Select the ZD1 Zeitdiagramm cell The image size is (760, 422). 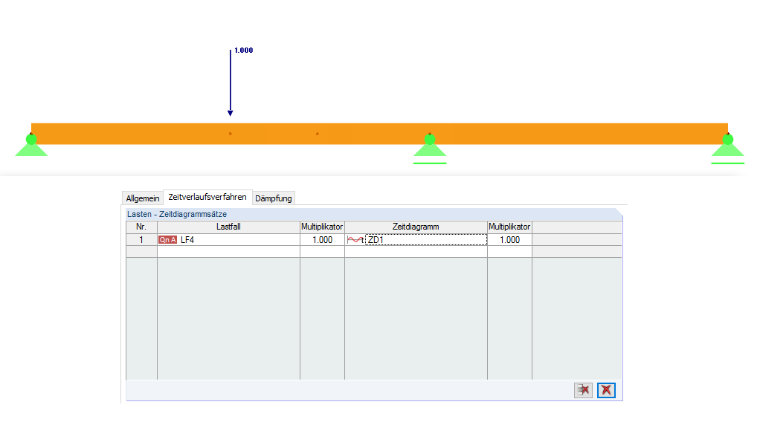[x=426, y=240]
